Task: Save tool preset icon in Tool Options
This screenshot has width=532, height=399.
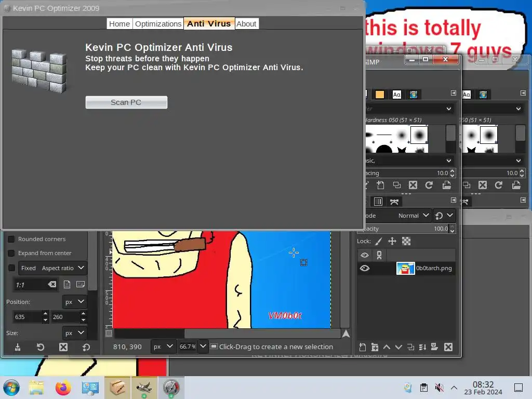Action: click(x=18, y=347)
